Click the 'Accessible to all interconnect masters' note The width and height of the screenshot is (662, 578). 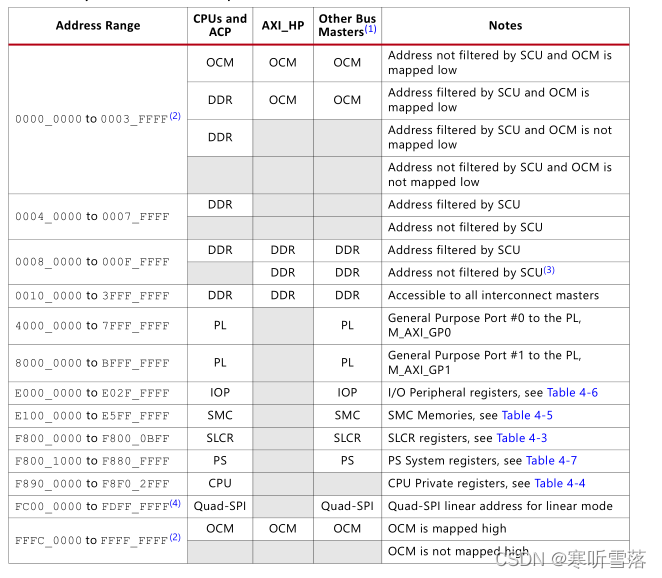[x=493, y=296]
